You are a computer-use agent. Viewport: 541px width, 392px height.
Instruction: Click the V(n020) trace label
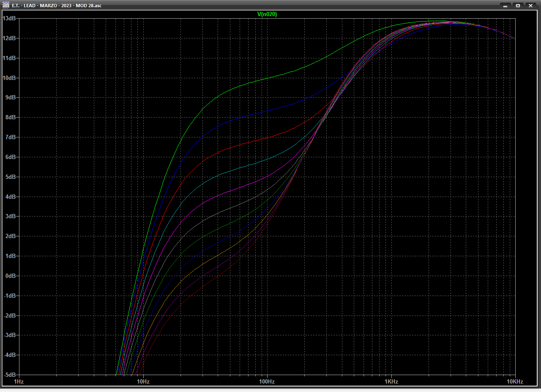(267, 14)
